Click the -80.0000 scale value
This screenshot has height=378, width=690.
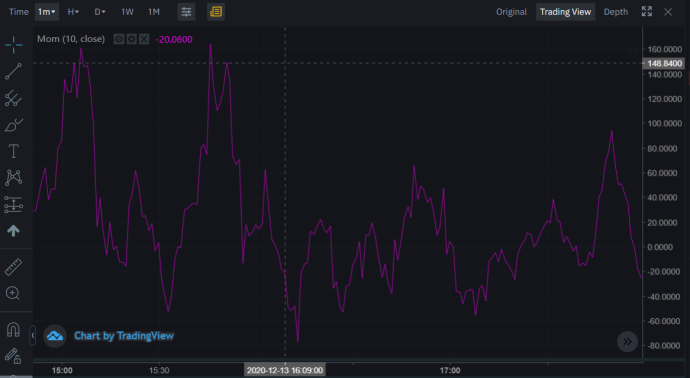tap(664, 346)
